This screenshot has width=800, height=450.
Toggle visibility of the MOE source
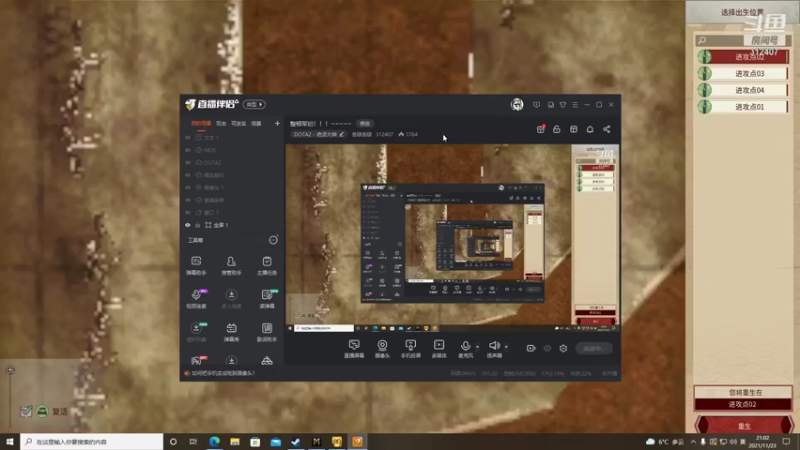[x=188, y=150]
